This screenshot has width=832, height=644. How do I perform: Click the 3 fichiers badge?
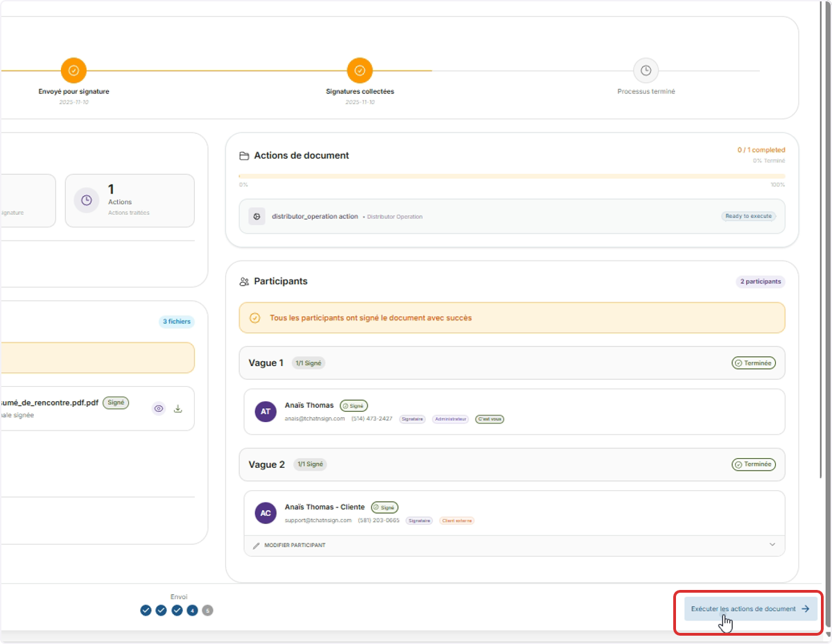click(177, 322)
